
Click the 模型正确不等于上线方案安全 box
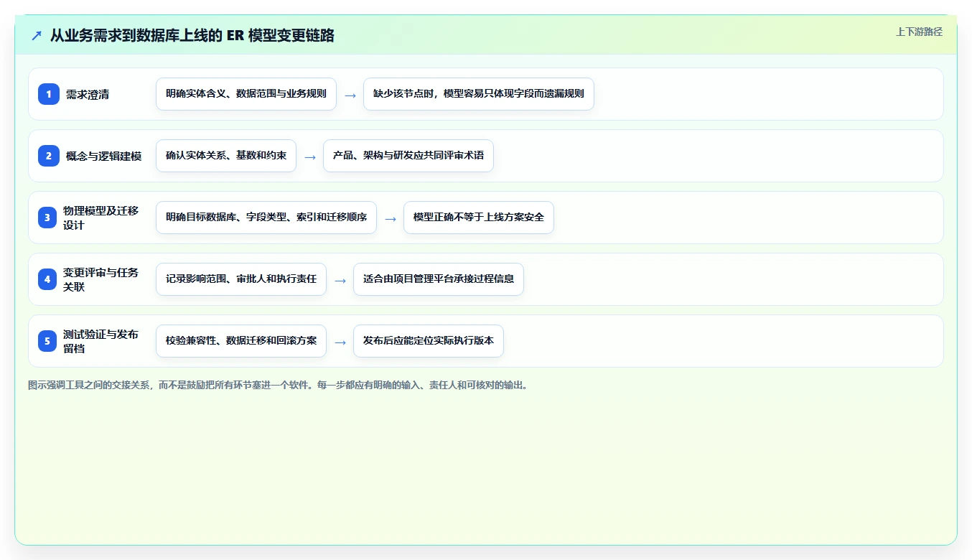point(479,218)
